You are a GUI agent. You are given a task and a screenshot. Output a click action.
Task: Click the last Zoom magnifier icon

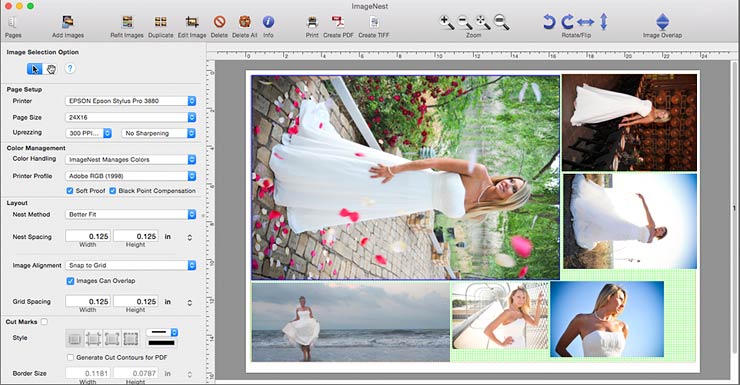(501, 22)
